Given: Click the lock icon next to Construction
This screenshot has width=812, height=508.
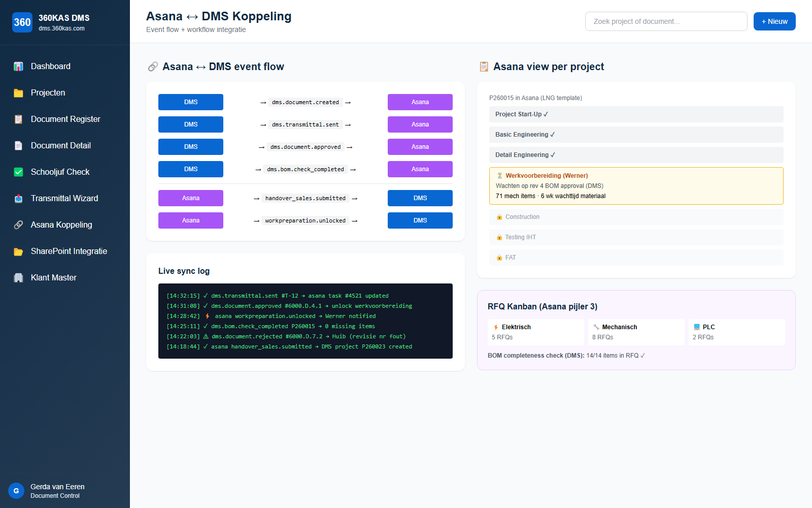Looking at the screenshot, I should (499, 217).
